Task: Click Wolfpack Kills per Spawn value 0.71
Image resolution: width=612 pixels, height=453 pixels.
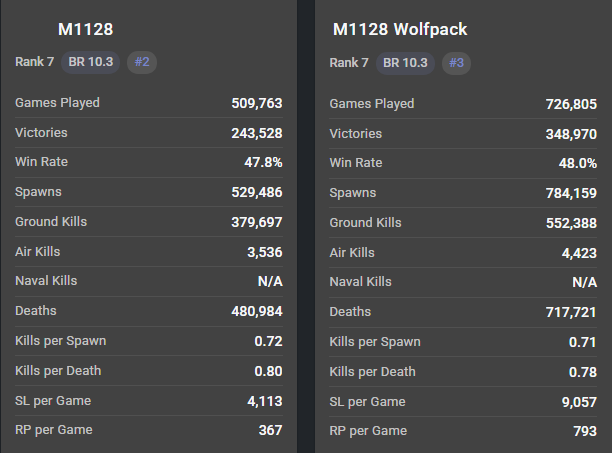Action: point(583,342)
